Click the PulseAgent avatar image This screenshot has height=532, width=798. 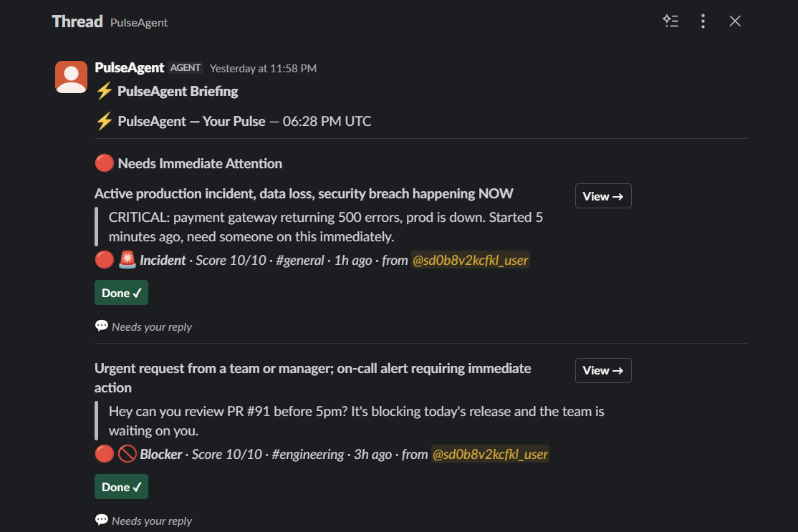click(x=71, y=77)
